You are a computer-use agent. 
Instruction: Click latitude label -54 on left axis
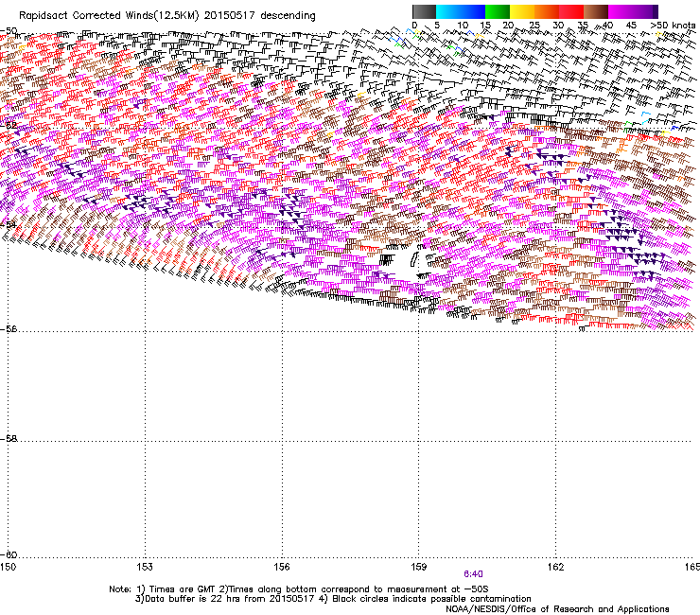pyautogui.click(x=9, y=224)
